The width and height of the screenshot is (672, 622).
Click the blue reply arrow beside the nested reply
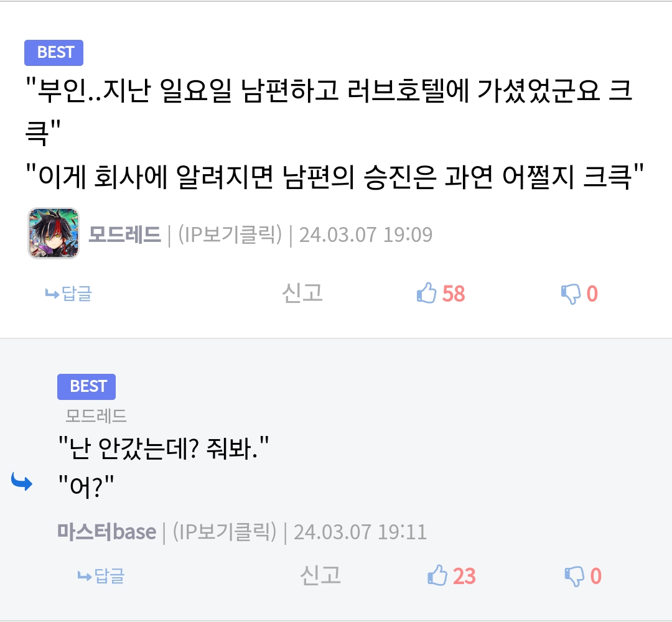click(x=22, y=481)
